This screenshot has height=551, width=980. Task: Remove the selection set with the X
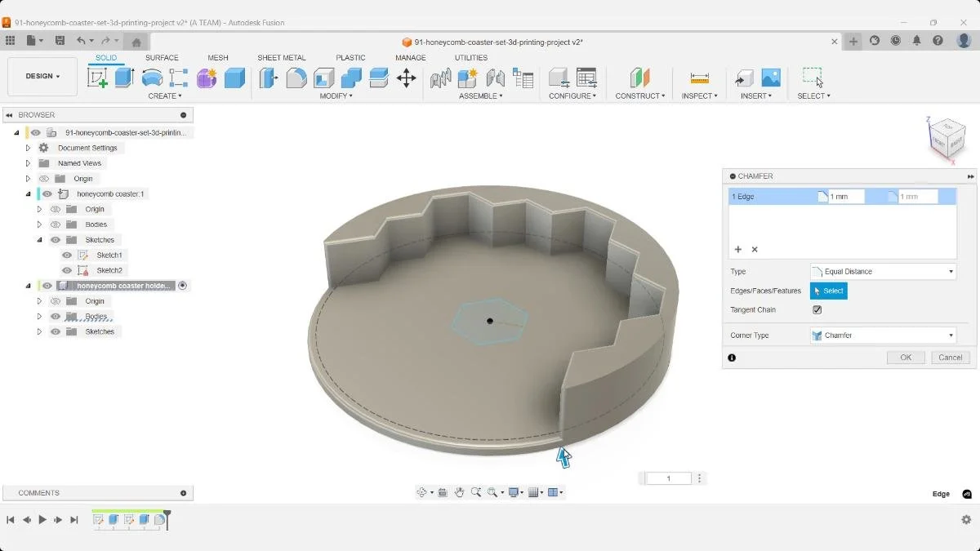[755, 250]
